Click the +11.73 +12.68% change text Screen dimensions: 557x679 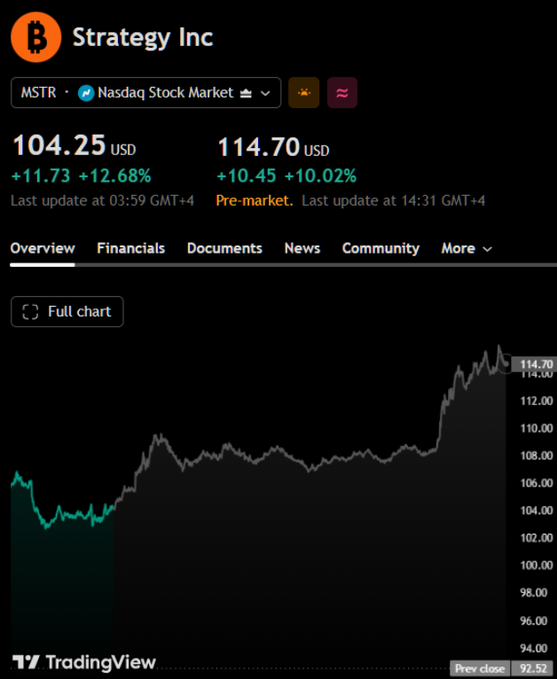[x=81, y=176]
